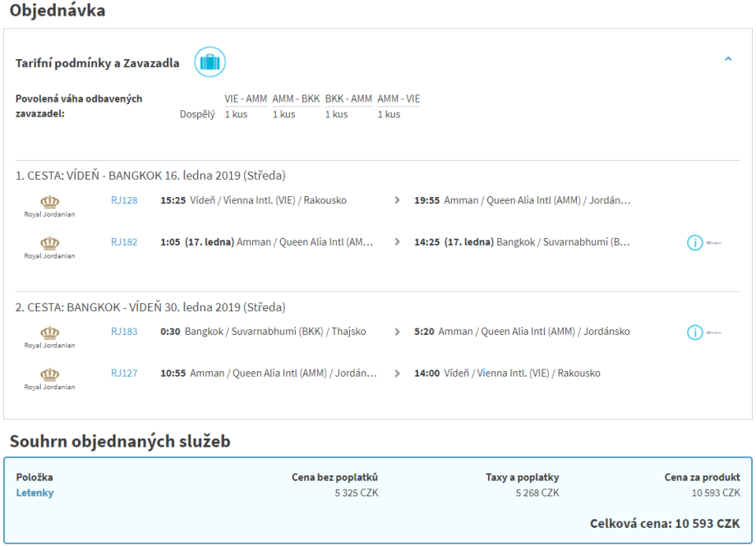Select the AMM - BKK baggage segment
This screenshot has height=546, width=756.
point(296,99)
